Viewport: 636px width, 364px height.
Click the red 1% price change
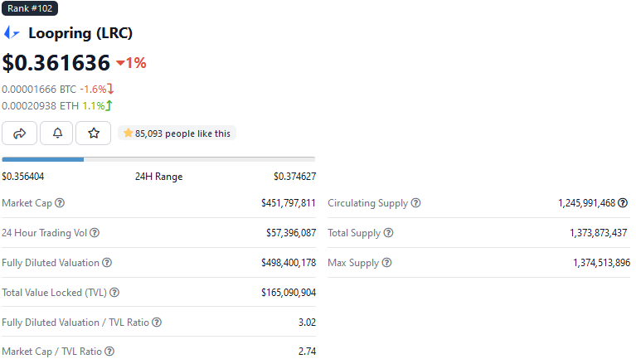[x=131, y=63]
